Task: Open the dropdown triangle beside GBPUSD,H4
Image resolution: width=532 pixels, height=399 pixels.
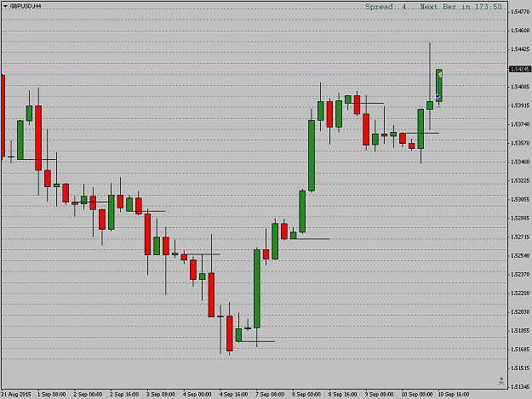Action: 5,6
